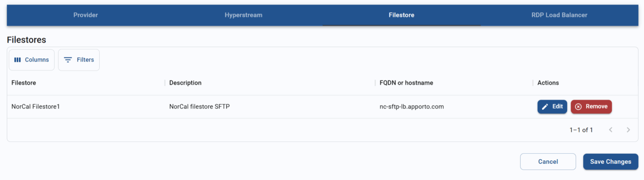Viewport: 644px width, 180px height.
Task: Sort by Description column header
Action: coord(185,83)
